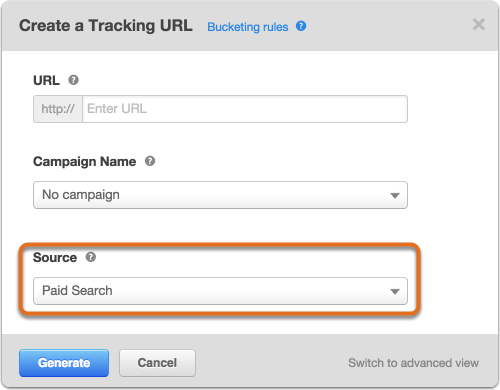Open the Bucketing rules link
Image resolution: width=500 pixels, height=390 pixels.
pyautogui.click(x=247, y=27)
